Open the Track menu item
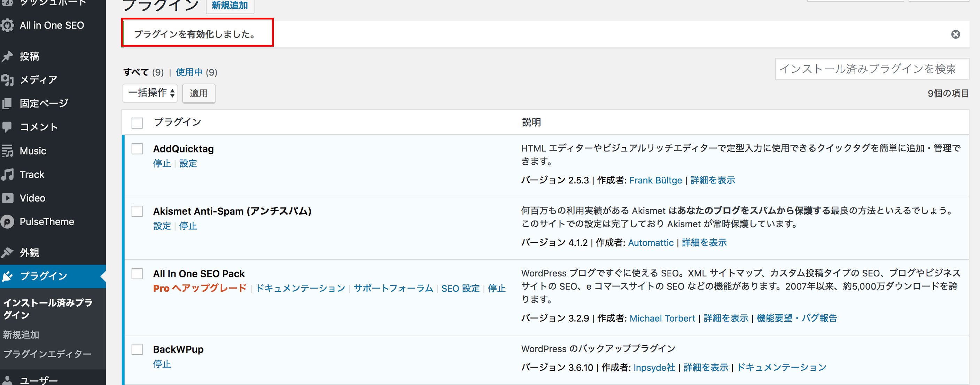Image resolution: width=980 pixels, height=385 pixels. pos(32,174)
